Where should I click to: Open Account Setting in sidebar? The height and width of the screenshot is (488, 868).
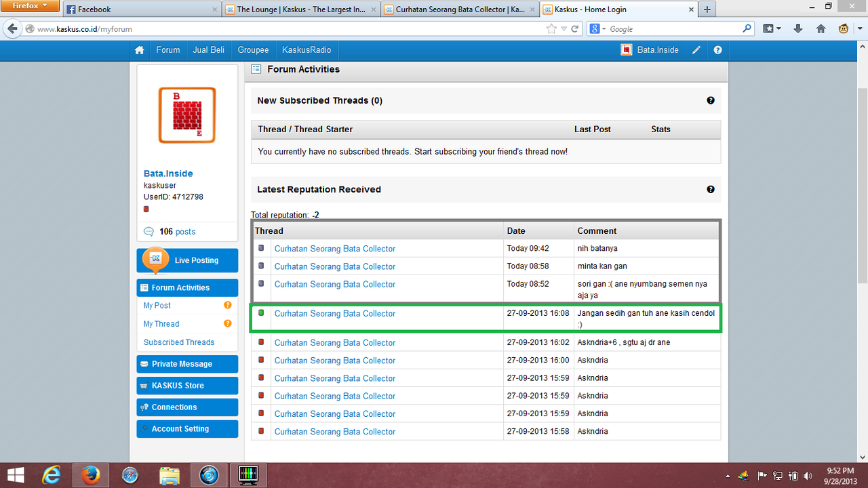click(x=188, y=429)
